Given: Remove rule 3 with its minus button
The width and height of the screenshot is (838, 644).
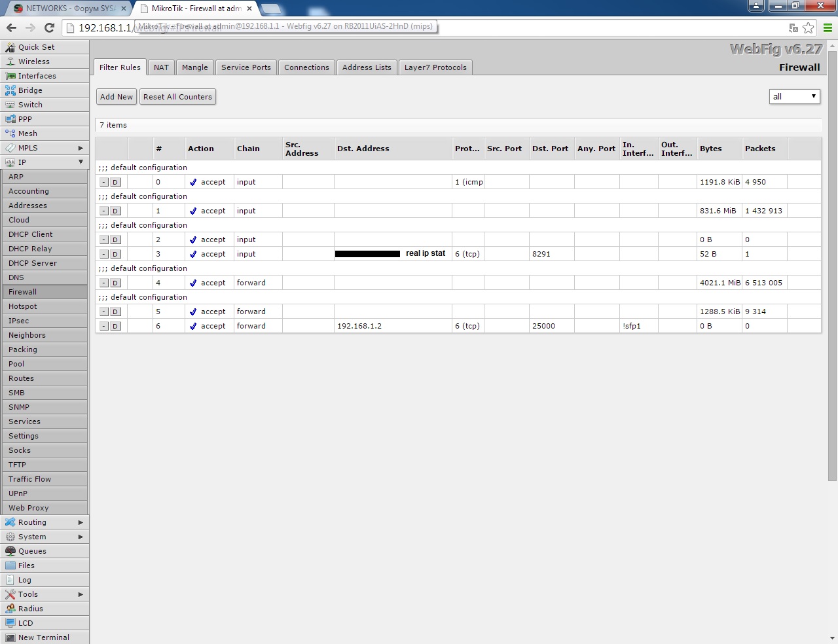Looking at the screenshot, I should (104, 254).
